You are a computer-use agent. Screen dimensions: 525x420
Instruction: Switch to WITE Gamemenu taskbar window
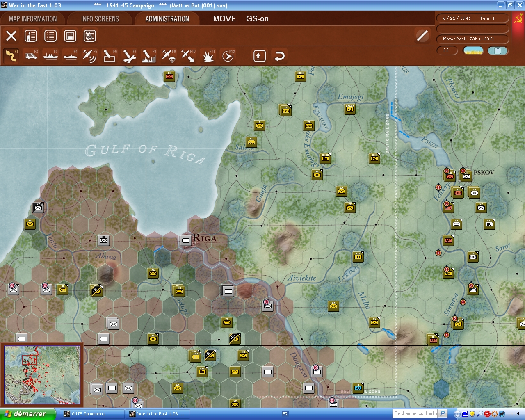coord(92,414)
